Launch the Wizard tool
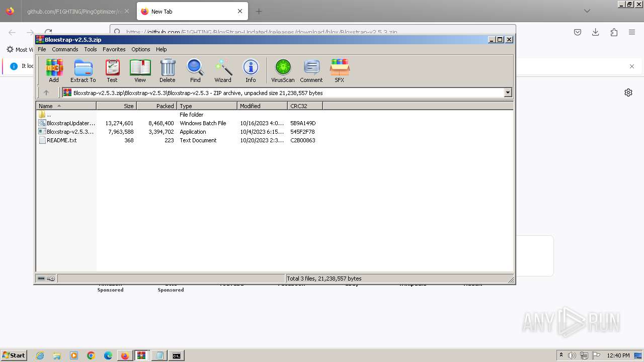644x362 pixels. [223, 70]
